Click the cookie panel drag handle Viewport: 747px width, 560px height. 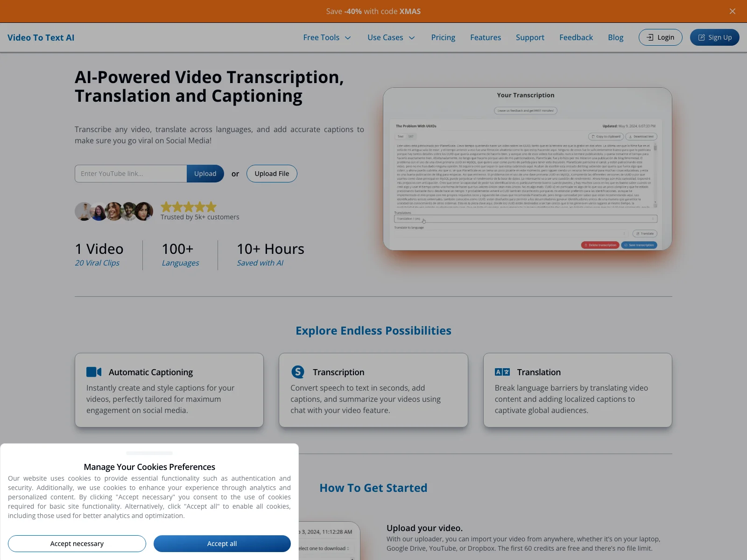pos(149,453)
